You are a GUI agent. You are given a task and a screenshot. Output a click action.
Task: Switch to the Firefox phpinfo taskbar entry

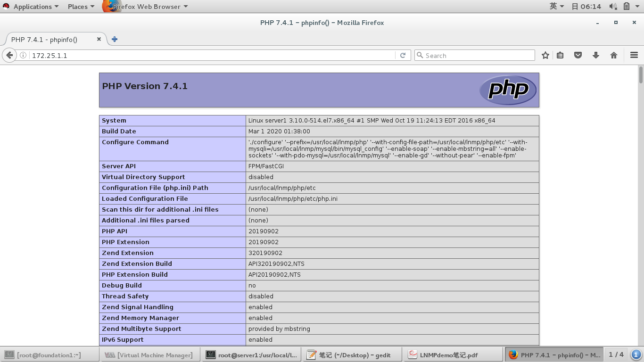[x=554, y=355]
